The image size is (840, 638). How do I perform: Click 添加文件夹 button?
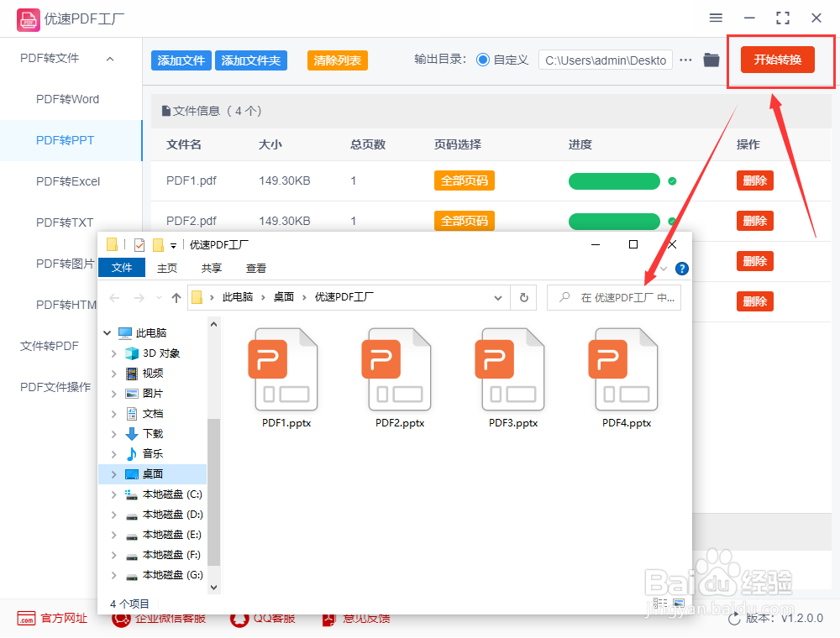pyautogui.click(x=250, y=60)
